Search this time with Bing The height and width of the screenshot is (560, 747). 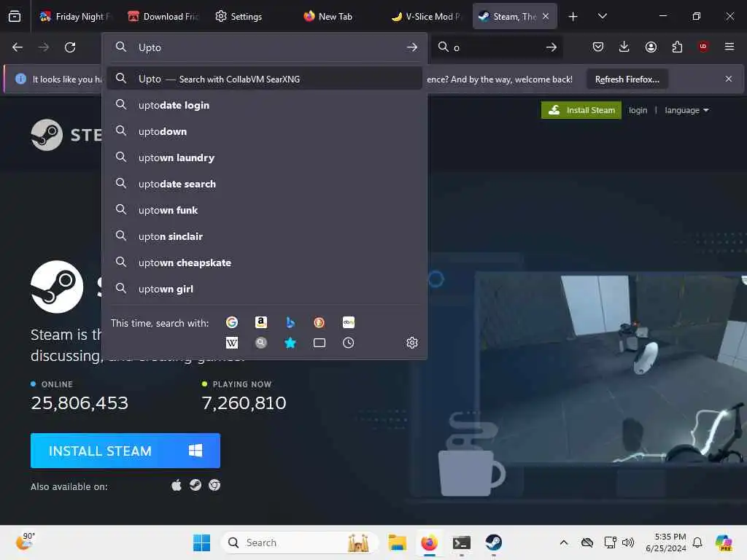[290, 322]
